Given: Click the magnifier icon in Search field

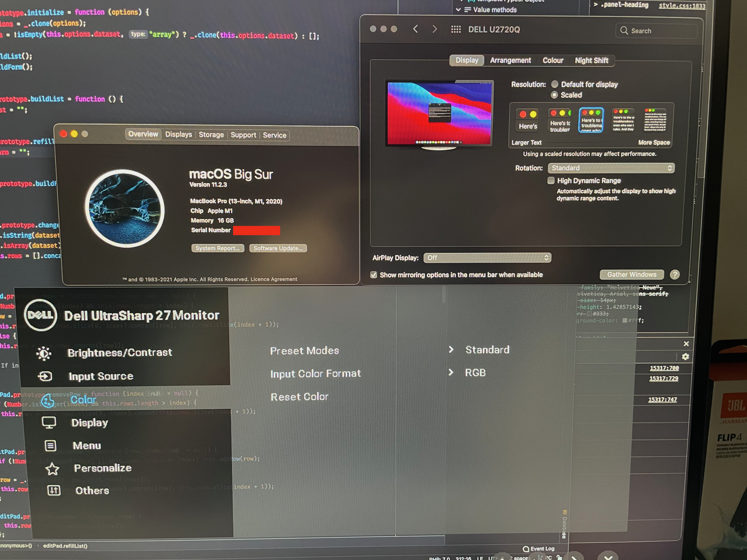Looking at the screenshot, I should tap(624, 31).
